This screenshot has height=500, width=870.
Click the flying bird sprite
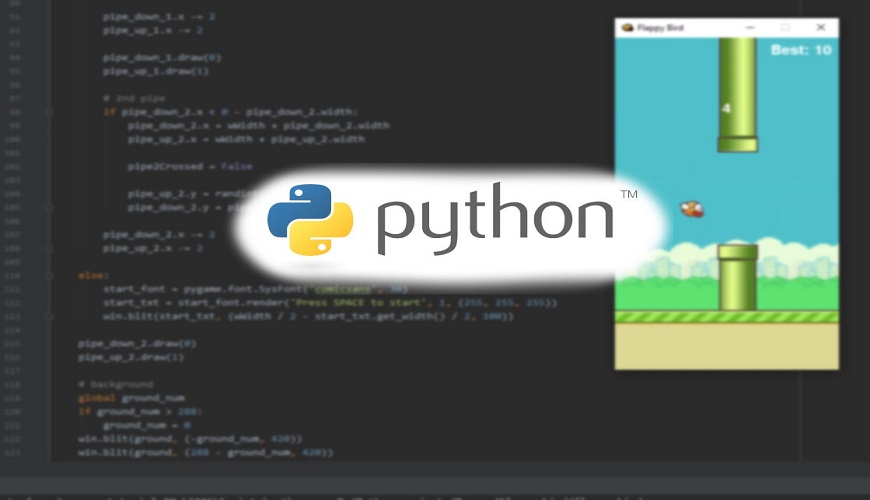tap(692, 208)
